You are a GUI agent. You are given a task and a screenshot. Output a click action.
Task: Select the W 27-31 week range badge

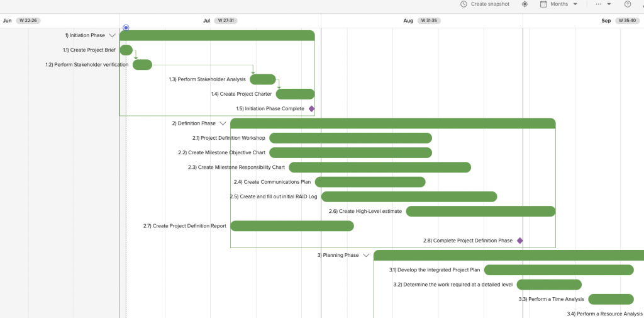[x=226, y=21]
